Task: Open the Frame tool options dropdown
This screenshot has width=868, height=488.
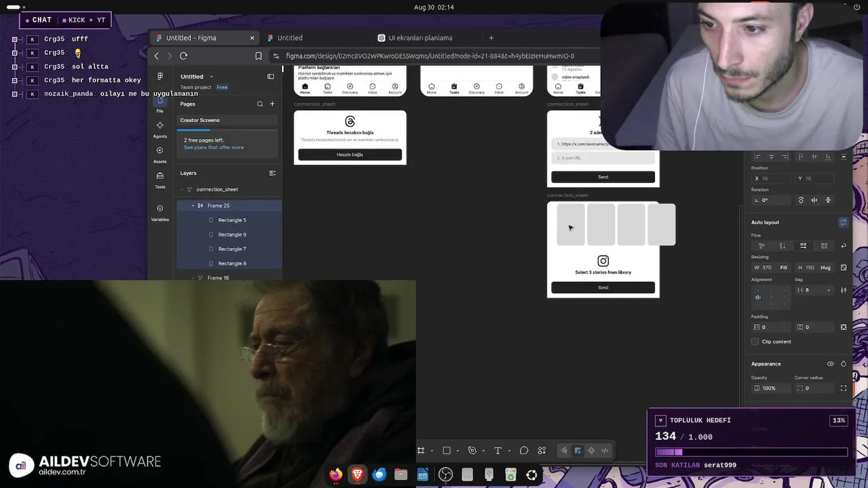Action: click(431, 451)
